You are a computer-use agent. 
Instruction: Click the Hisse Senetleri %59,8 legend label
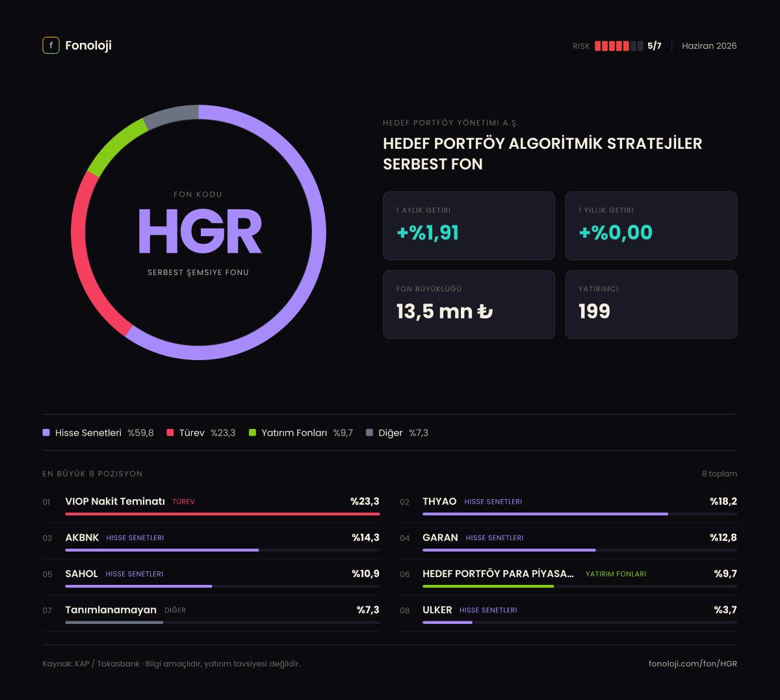click(104, 433)
